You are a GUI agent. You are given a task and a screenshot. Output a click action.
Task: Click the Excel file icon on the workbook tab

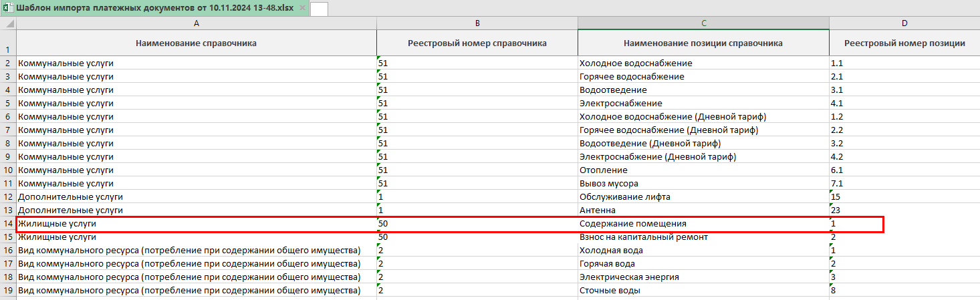pyautogui.click(x=7, y=8)
